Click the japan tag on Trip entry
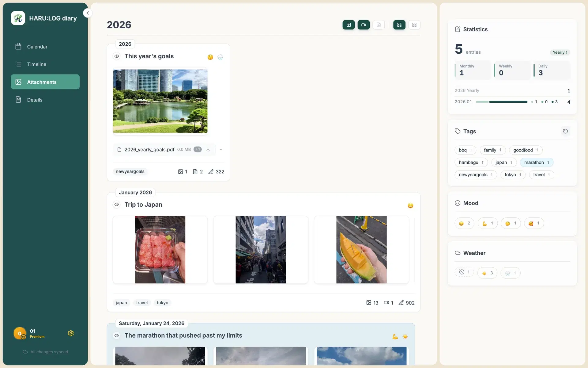 (x=121, y=303)
